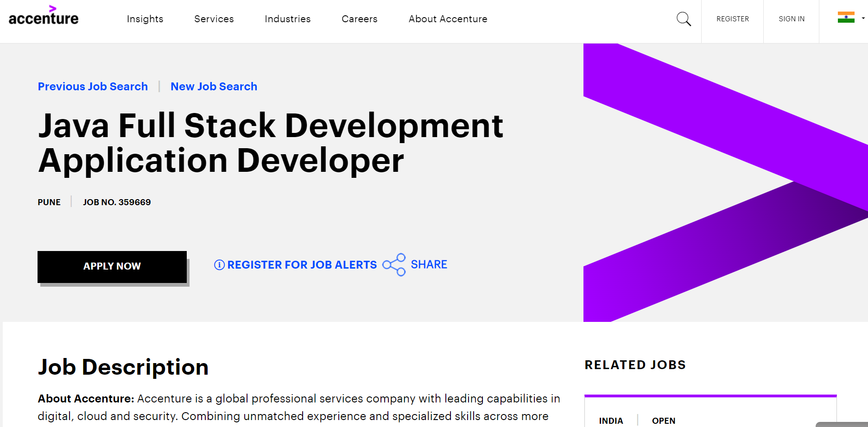Click INDIA label in related job card
The image size is (868, 427).
coord(611,421)
